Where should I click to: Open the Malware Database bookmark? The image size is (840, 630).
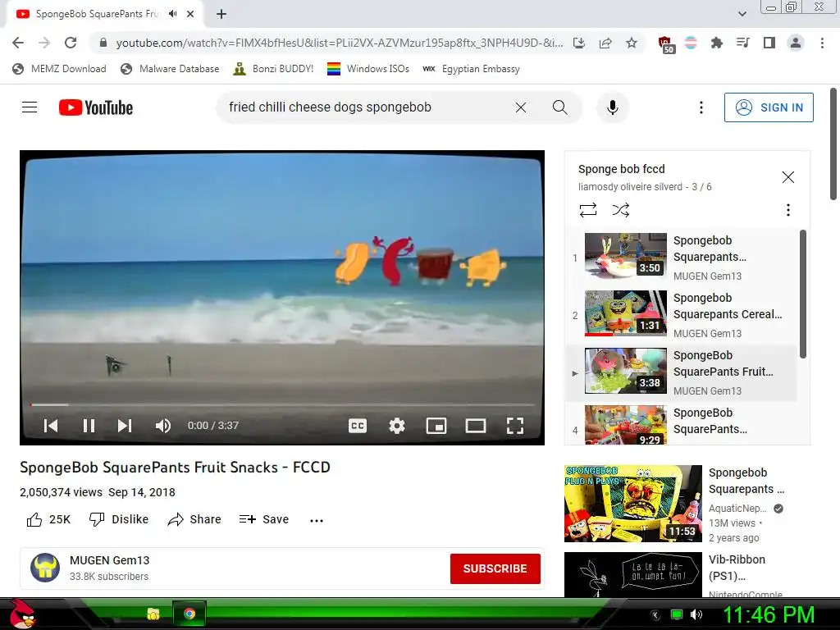(170, 69)
